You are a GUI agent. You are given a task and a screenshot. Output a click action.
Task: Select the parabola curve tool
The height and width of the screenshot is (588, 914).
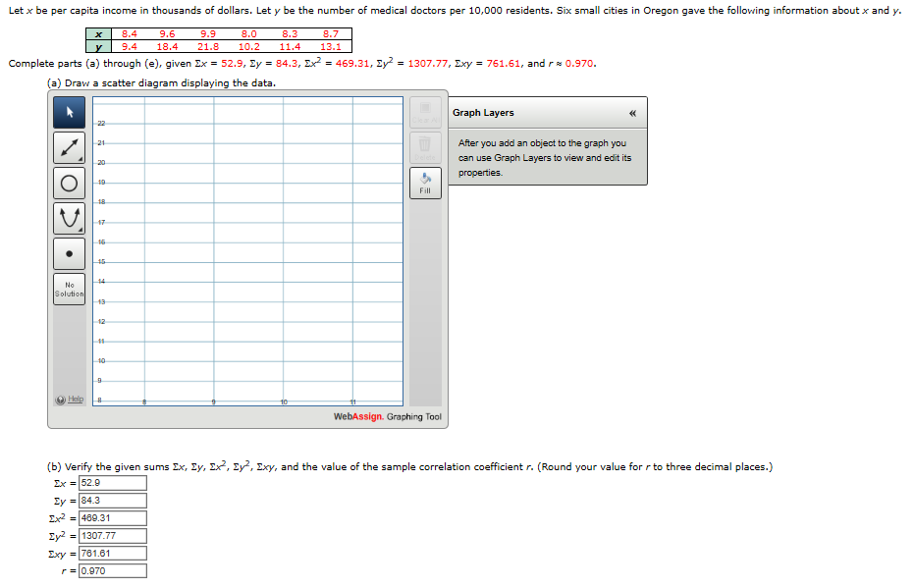pos(69,219)
